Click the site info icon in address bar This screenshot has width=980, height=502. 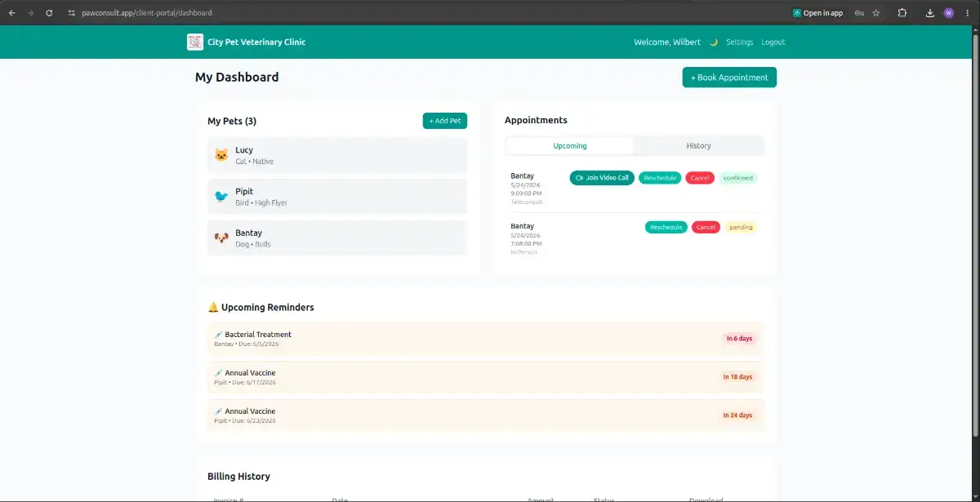click(72, 13)
